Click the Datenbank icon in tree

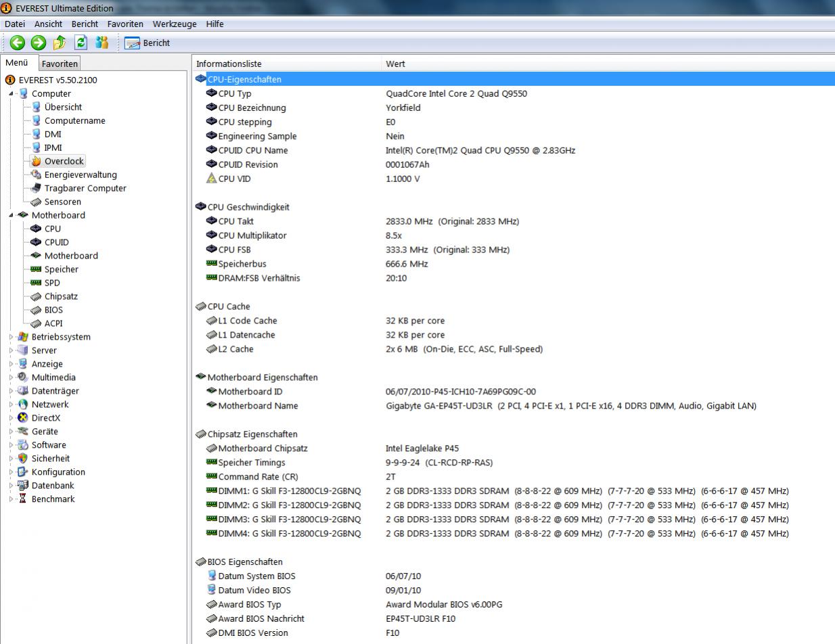click(24, 486)
